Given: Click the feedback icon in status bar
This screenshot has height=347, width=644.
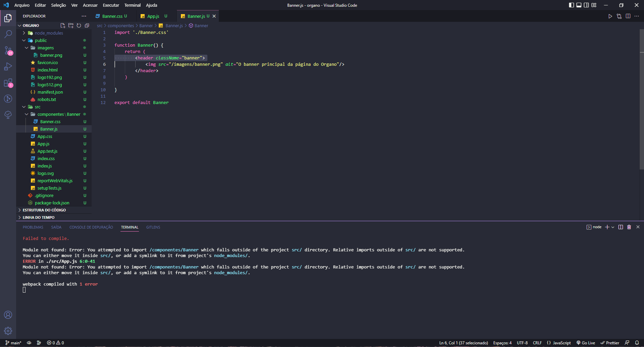Looking at the screenshot, I should [627, 343].
